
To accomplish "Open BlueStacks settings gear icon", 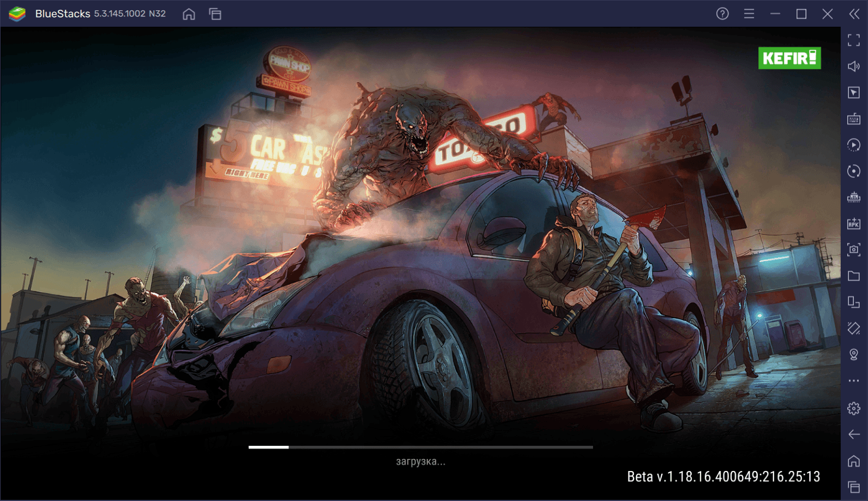I will coord(854,408).
